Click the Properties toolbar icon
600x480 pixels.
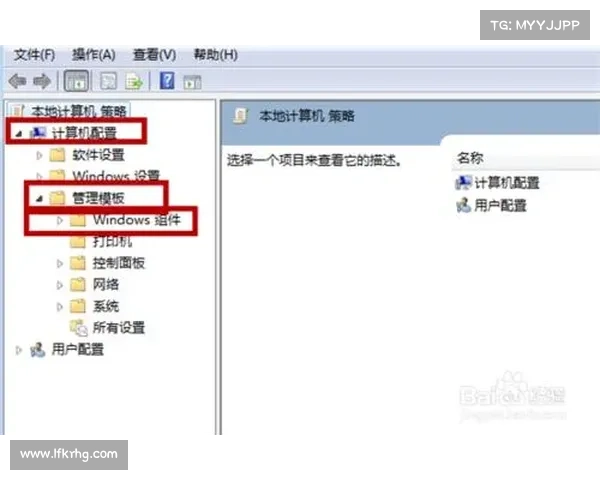click(108, 81)
